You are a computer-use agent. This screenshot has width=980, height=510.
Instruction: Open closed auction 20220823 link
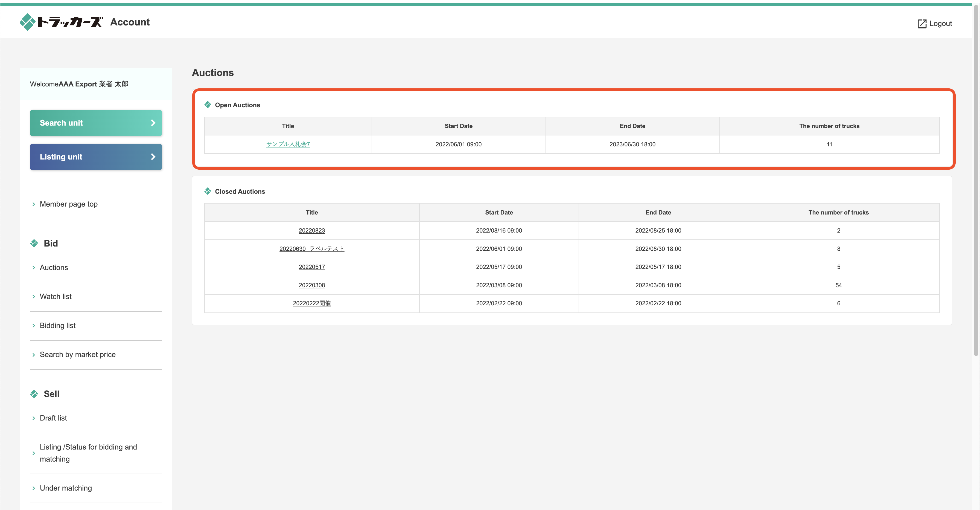[311, 231]
